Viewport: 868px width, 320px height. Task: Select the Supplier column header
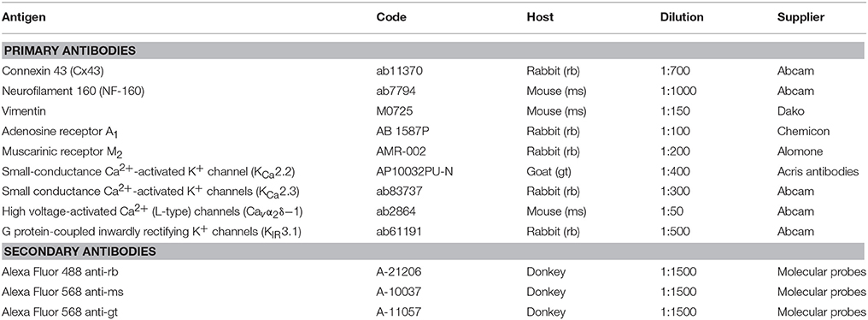(x=801, y=17)
